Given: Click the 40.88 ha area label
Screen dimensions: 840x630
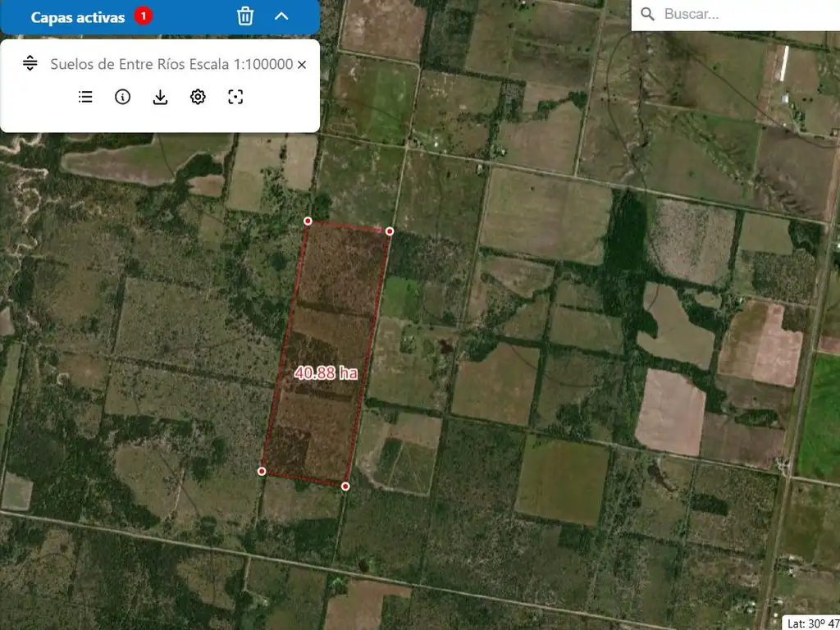Looking at the screenshot, I should pyautogui.click(x=326, y=372).
